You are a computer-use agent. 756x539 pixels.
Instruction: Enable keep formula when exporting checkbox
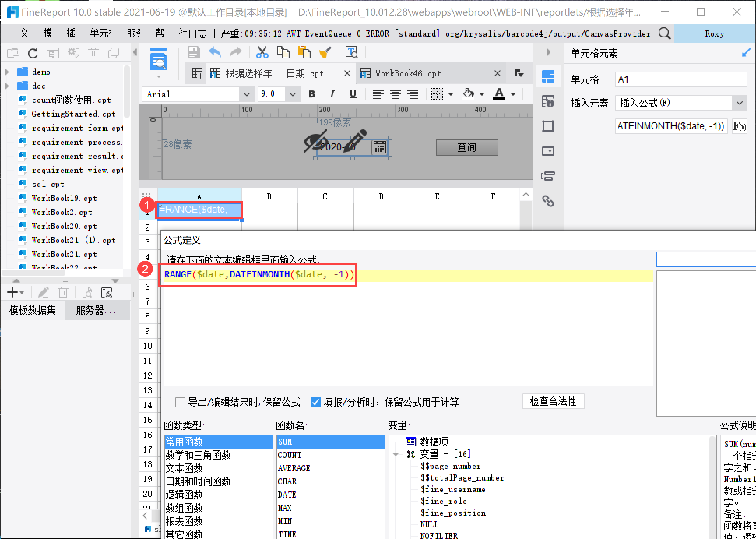click(180, 402)
